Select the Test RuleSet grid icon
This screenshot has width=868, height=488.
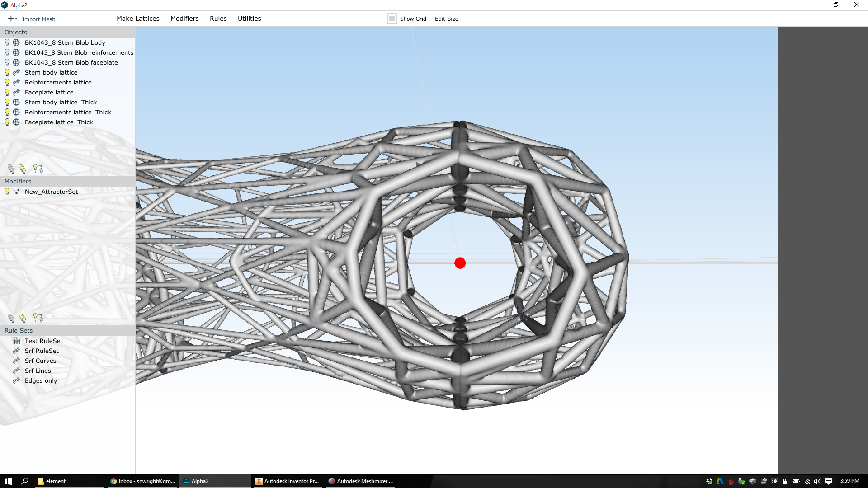click(x=16, y=341)
